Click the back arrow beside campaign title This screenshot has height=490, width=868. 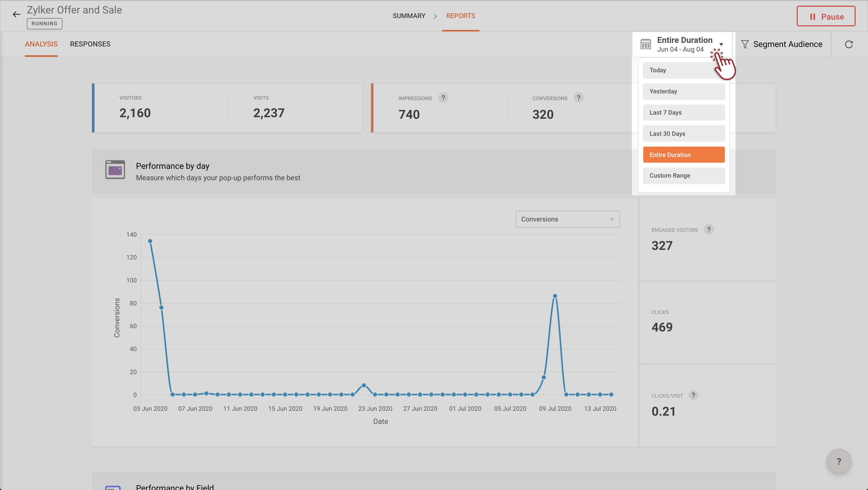click(x=16, y=14)
